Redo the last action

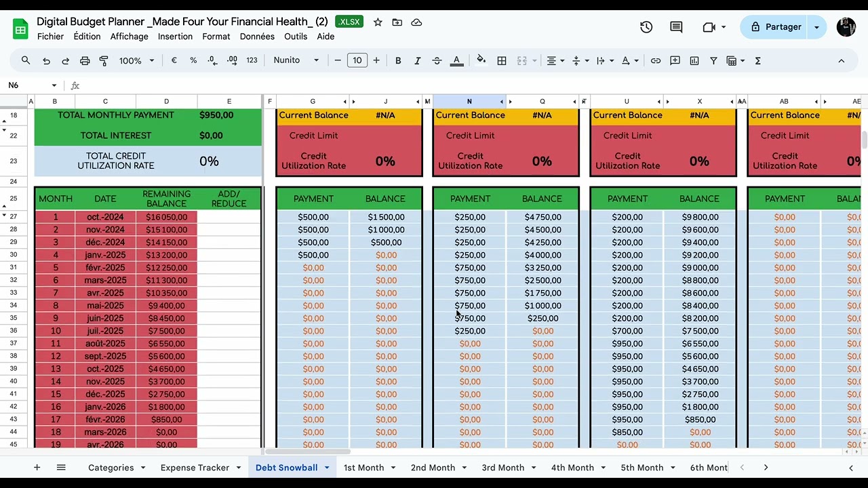65,60
